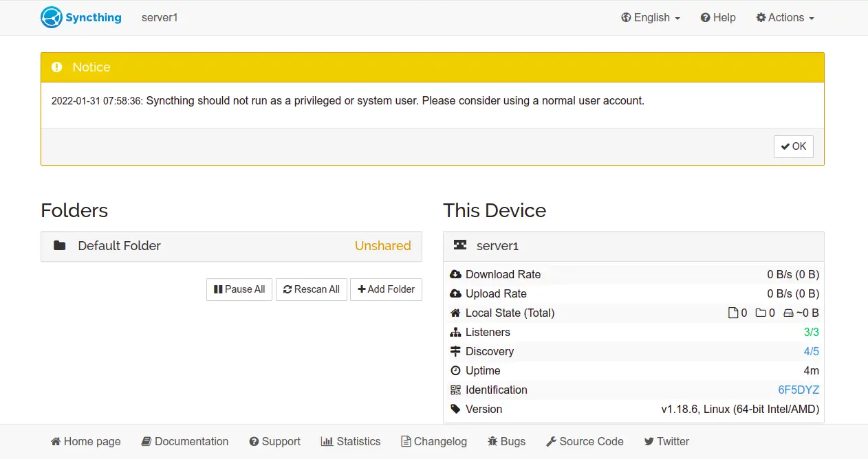Click the 4m uptime value
The width and height of the screenshot is (868, 459).
pyautogui.click(x=812, y=370)
